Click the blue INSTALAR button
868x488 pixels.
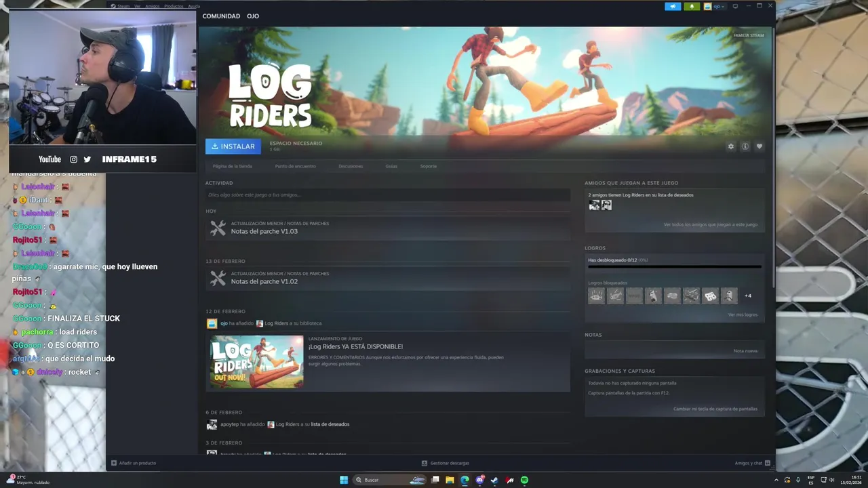pos(233,146)
